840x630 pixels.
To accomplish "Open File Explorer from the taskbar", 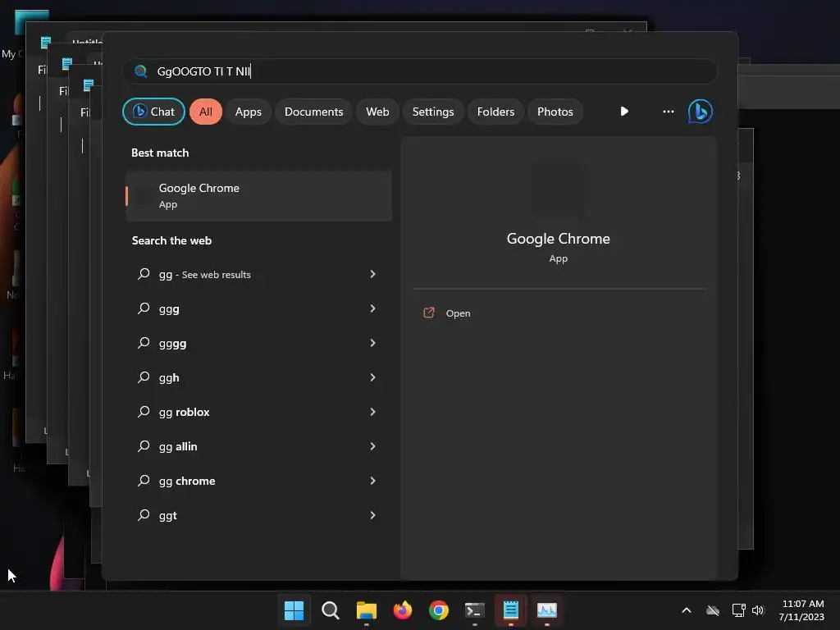I will [x=367, y=610].
